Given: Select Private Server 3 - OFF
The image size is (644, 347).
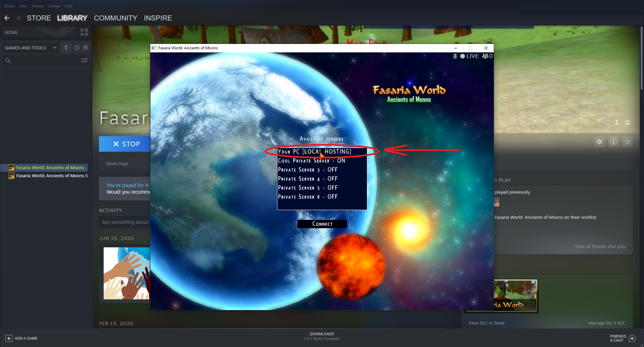Looking at the screenshot, I should [x=322, y=170].
